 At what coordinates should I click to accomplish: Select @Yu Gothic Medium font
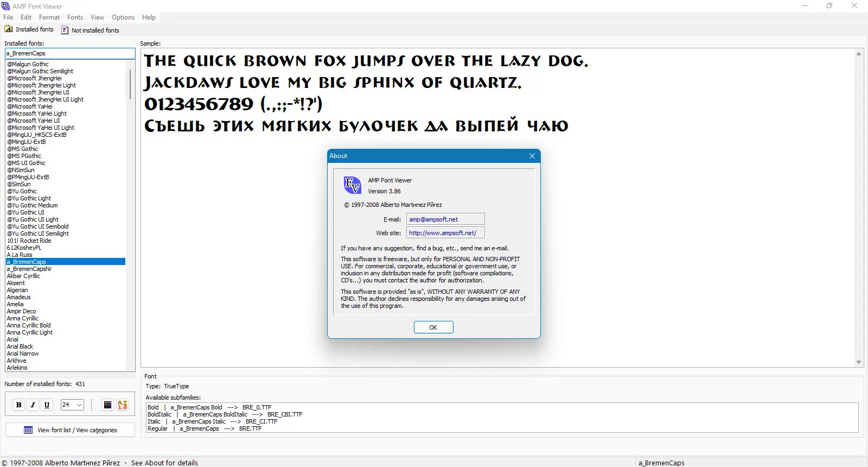click(x=66, y=205)
